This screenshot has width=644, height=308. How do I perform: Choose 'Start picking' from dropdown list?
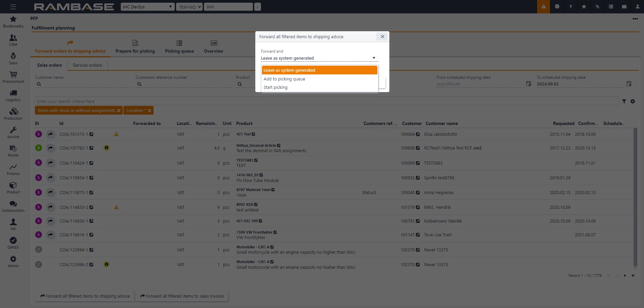click(275, 87)
